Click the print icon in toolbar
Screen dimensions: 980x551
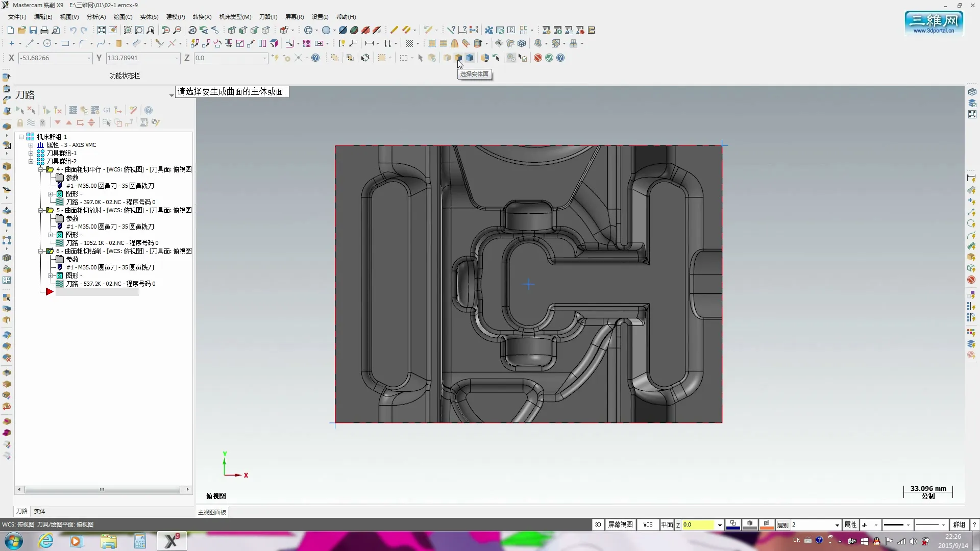tap(44, 31)
